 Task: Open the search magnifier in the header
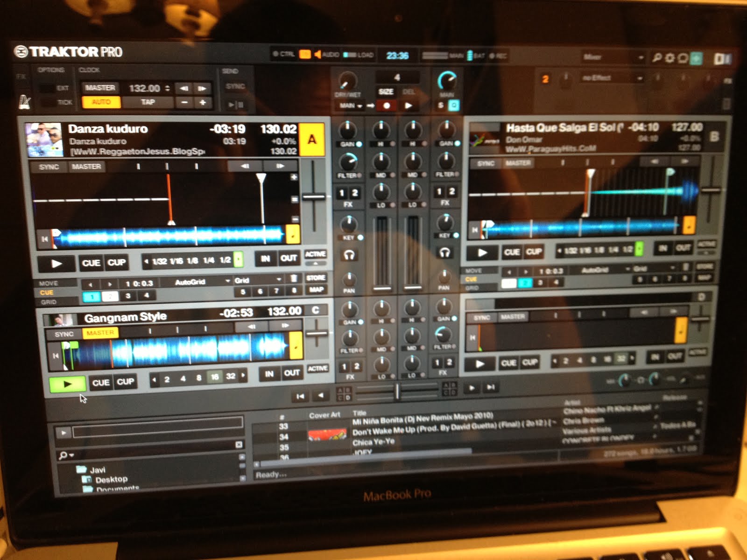coord(657,57)
